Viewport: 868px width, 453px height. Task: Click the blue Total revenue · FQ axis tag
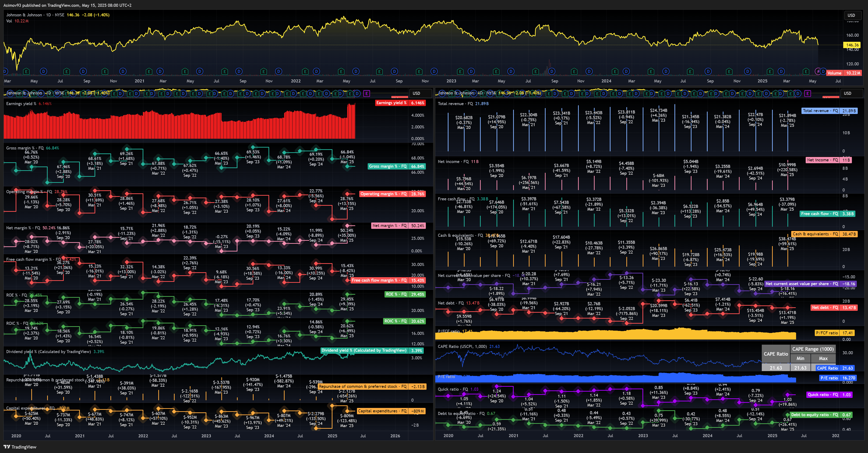click(x=829, y=110)
